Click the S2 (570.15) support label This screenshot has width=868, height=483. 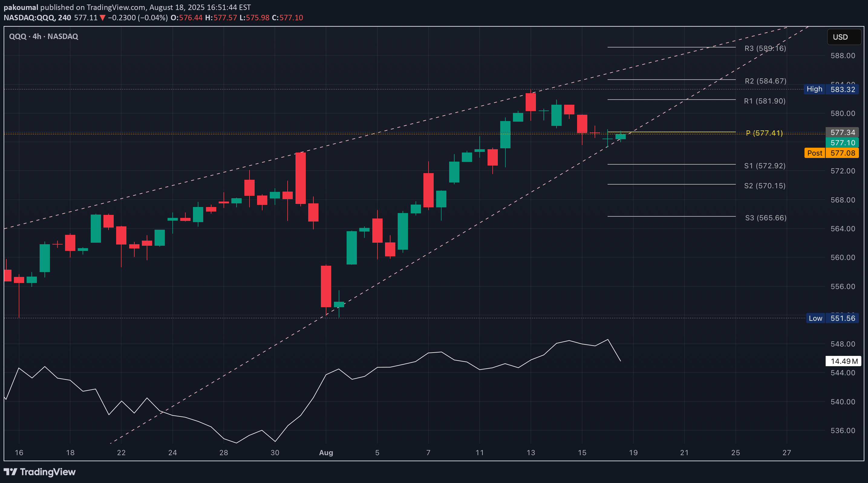point(765,186)
